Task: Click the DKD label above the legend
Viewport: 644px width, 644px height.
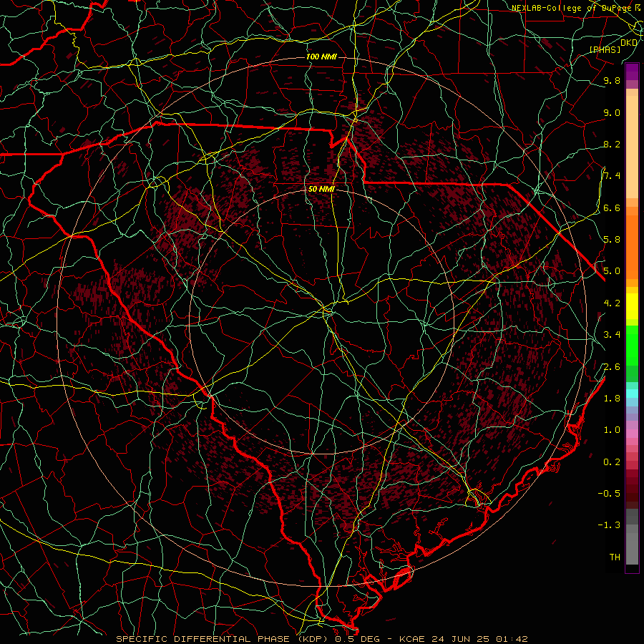Action: pos(629,42)
